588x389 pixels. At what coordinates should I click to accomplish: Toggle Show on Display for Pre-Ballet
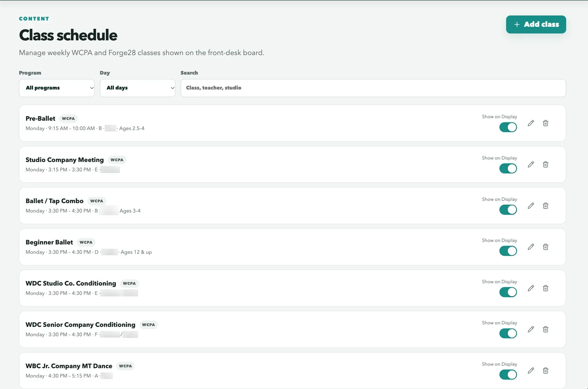508,127
